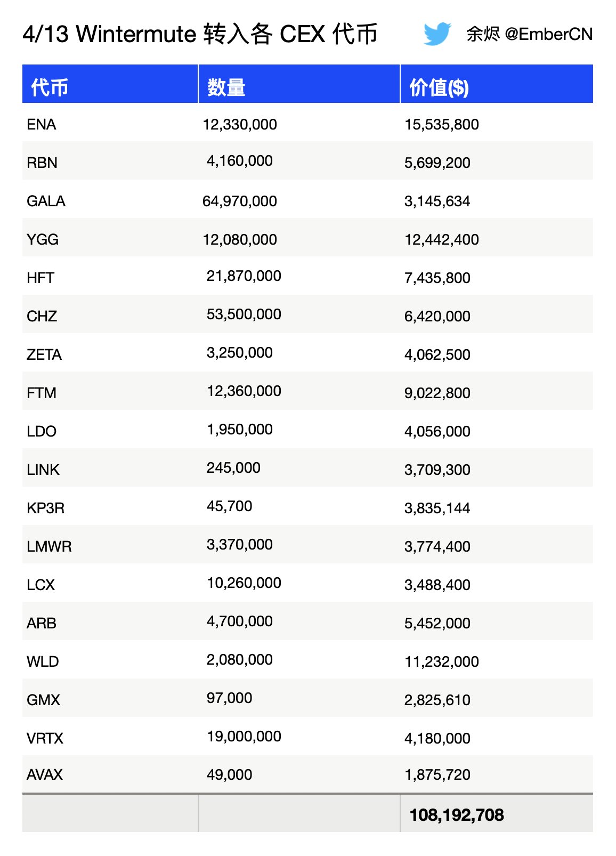Select the 价值($) column header
Screen dimensions: 616x856
tap(439, 87)
